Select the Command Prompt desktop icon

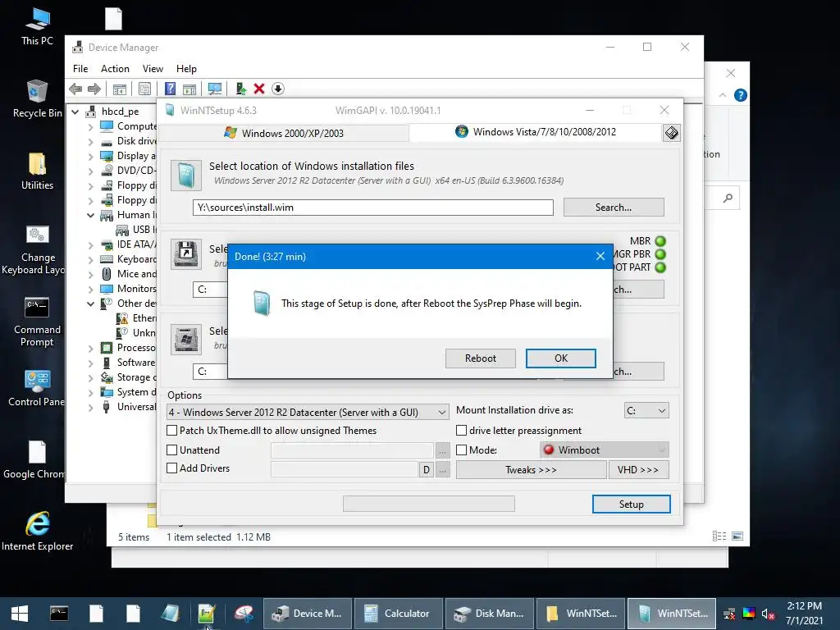click(x=37, y=322)
